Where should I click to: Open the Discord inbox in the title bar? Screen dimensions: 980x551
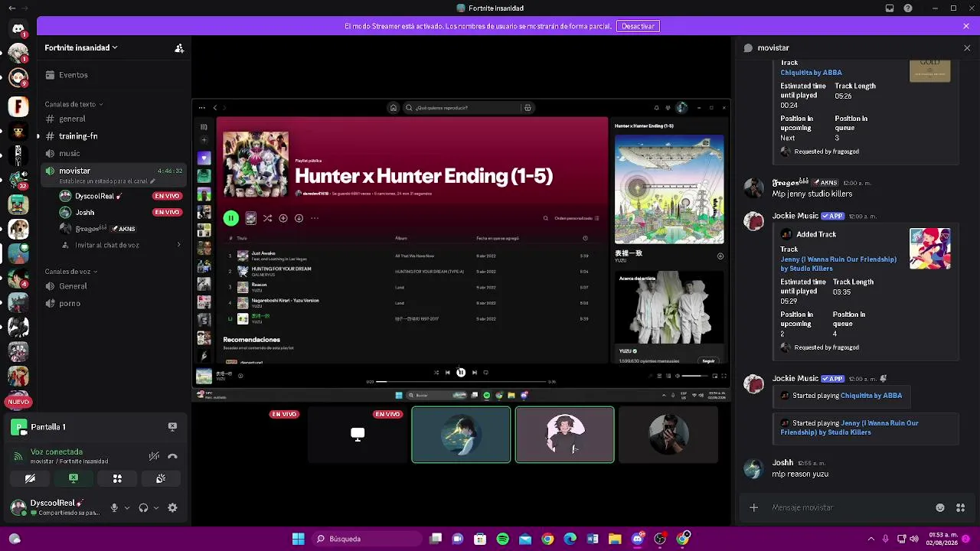pos(890,8)
